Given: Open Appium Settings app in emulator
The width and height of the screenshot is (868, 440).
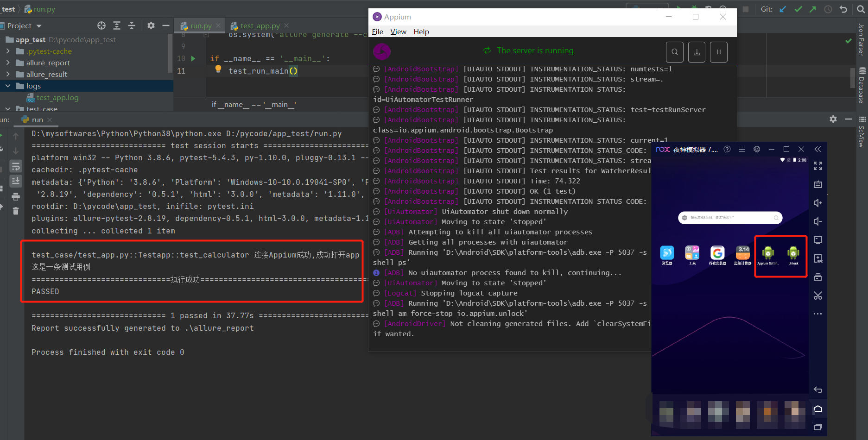Looking at the screenshot, I should (768, 255).
